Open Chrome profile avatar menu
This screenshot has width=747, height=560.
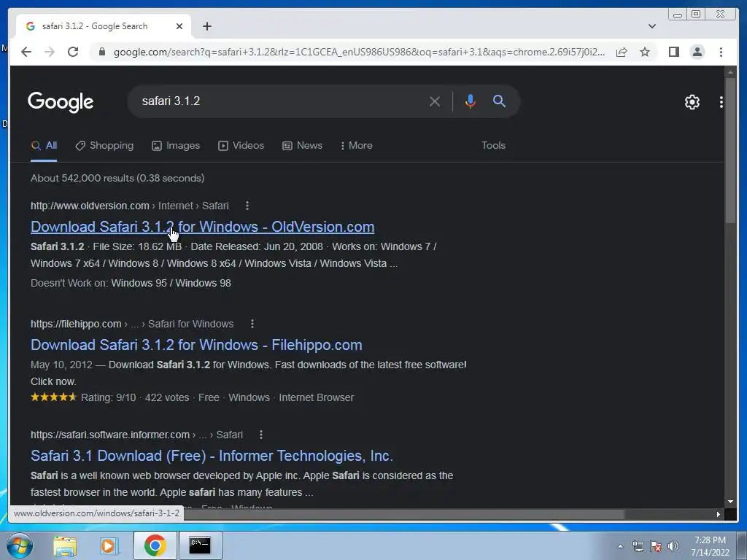coord(697,52)
